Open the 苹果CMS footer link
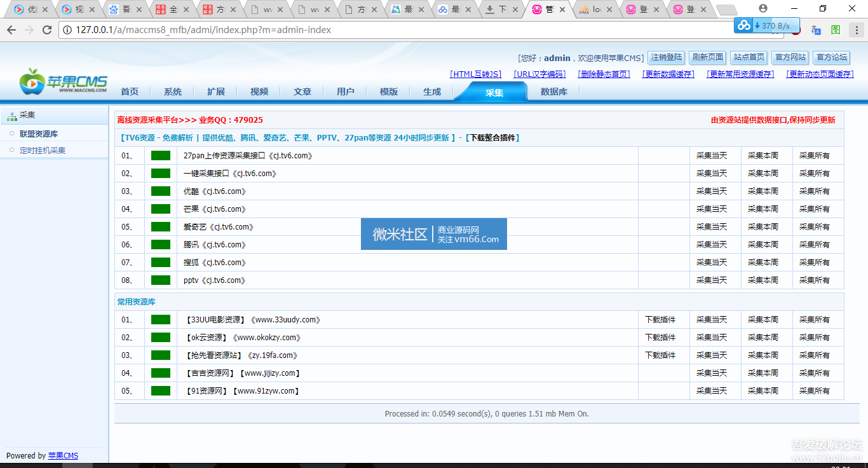868x468 pixels. point(63,456)
